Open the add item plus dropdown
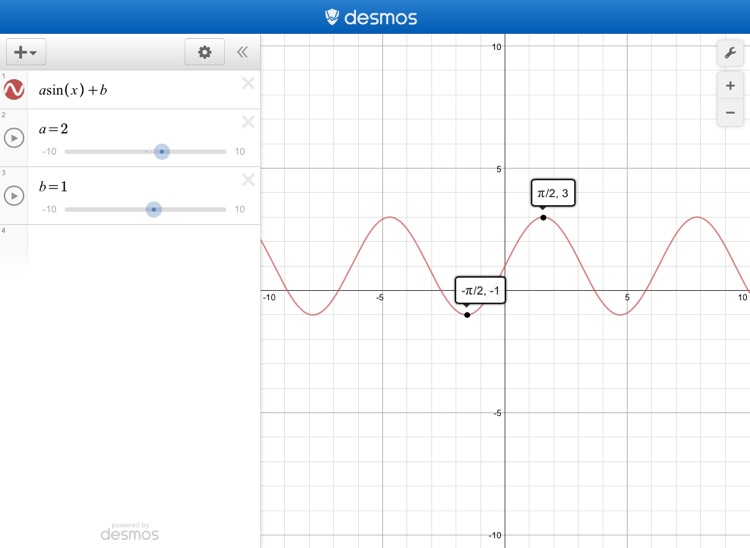Screen dimensions: 750x548 pyautogui.click(x=26, y=52)
